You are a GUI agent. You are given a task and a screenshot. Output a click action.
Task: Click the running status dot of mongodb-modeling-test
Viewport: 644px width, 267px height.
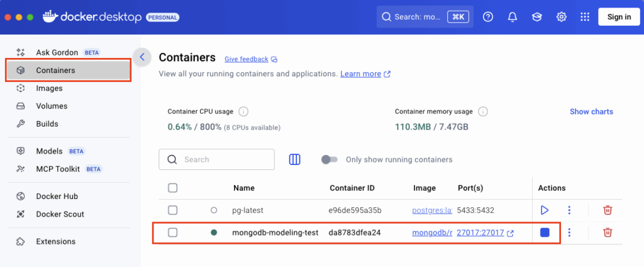click(214, 233)
